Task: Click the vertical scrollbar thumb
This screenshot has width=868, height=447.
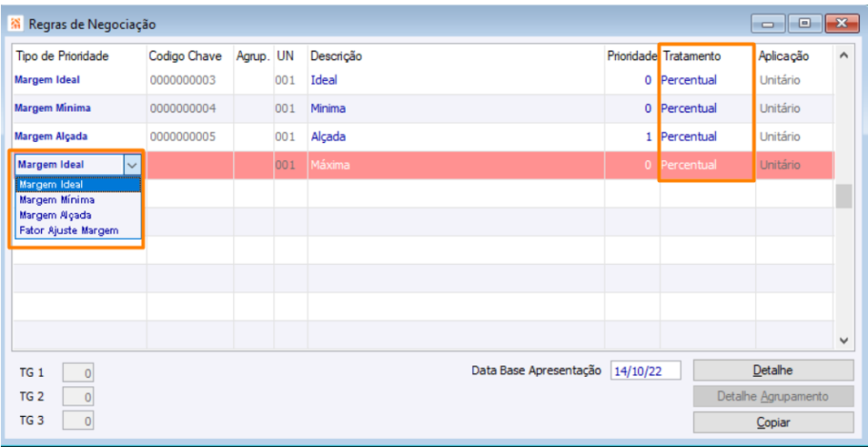Action: 843,197
